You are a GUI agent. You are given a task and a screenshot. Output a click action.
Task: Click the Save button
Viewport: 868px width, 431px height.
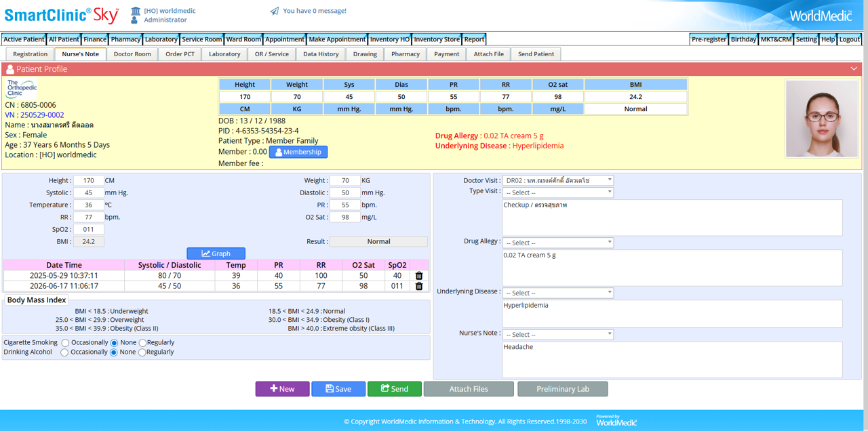[x=338, y=389]
